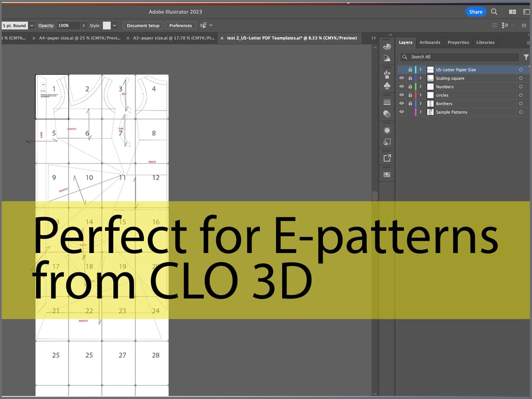Open the Symbols panel club icon

(387, 86)
